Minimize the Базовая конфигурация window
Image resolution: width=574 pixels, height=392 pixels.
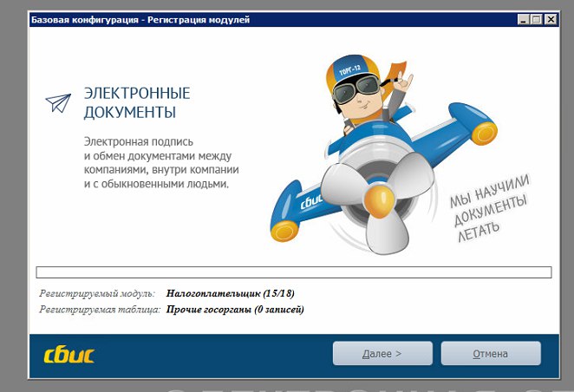[524, 19]
